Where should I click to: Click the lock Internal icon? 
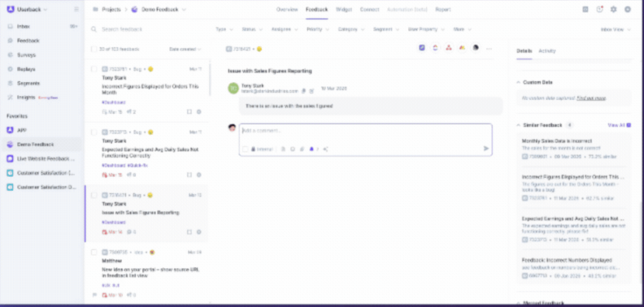tap(254, 149)
